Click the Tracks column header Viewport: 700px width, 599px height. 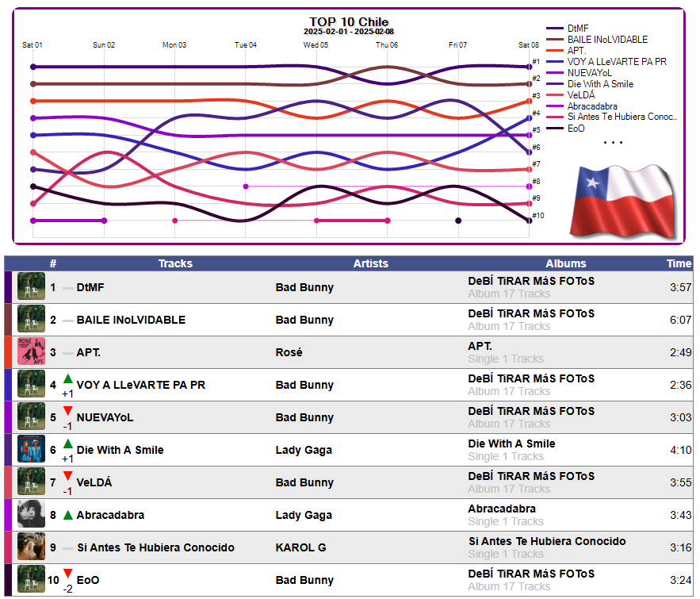coord(175,263)
